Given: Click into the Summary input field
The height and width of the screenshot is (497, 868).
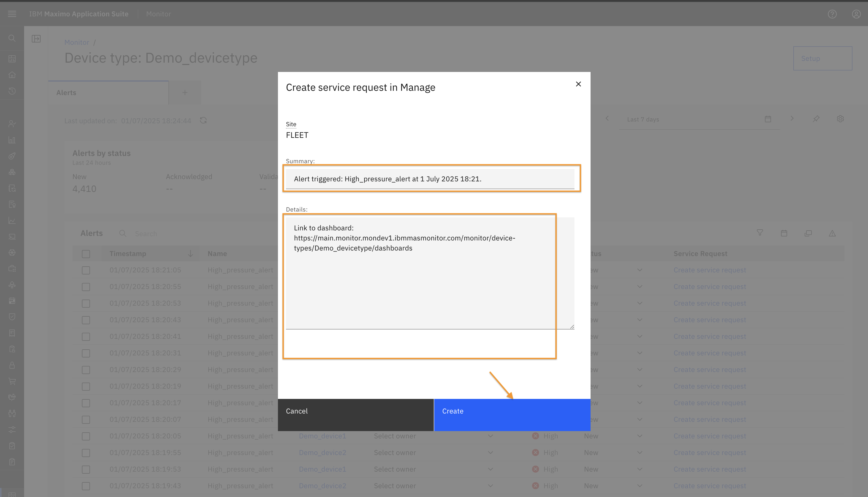Looking at the screenshot, I should (430, 179).
